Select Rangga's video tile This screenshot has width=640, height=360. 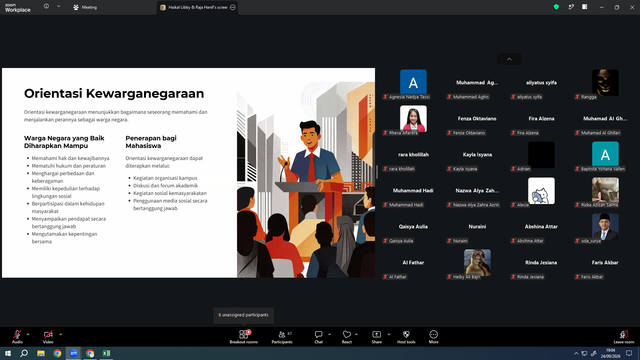point(605,84)
